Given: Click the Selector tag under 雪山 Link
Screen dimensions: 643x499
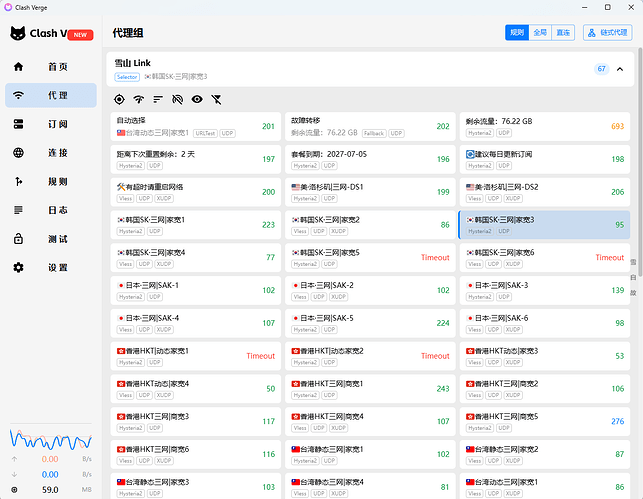Looking at the screenshot, I should 127,77.
